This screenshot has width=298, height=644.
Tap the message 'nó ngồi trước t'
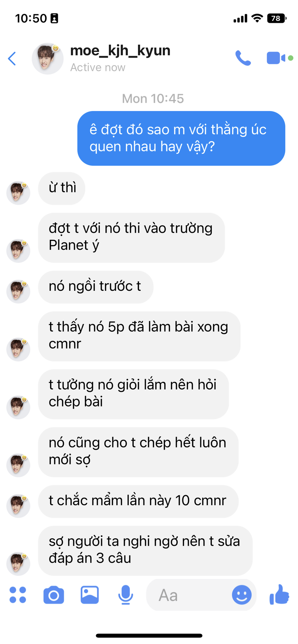(x=96, y=287)
